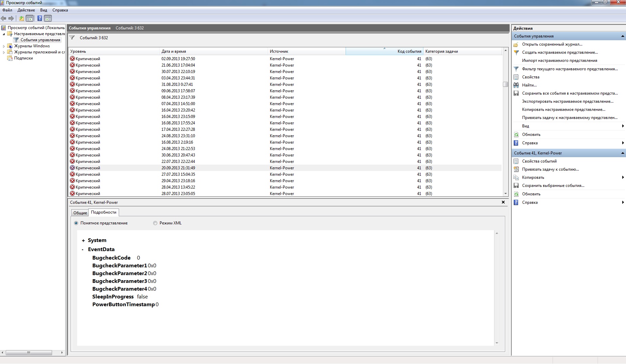This screenshot has width=626, height=364.
Task: Click the left pane horizontal scrollbar thumb
Action: [29, 353]
